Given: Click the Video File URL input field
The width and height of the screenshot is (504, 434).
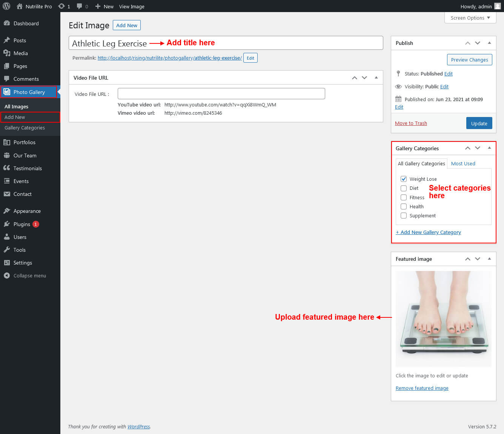Looking at the screenshot, I should pyautogui.click(x=221, y=94).
